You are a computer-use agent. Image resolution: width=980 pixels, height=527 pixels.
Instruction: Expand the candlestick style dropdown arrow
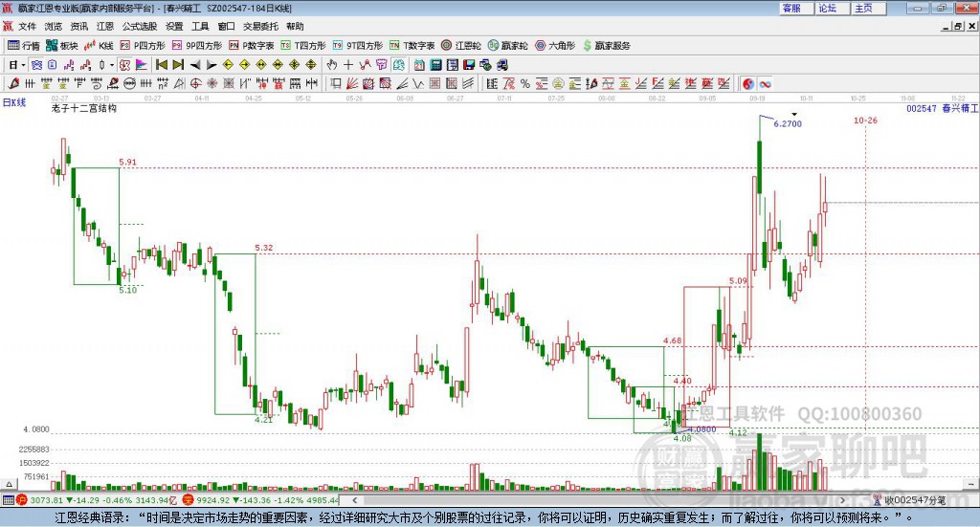[112, 65]
